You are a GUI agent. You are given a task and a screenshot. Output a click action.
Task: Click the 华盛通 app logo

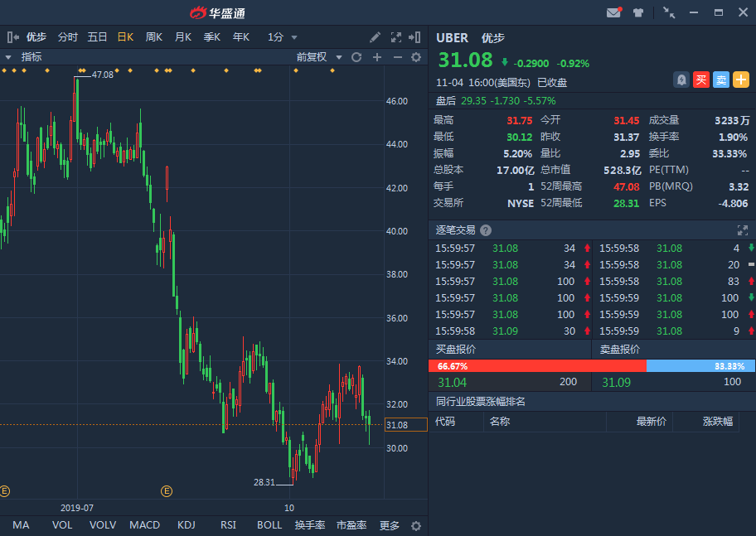(217, 13)
